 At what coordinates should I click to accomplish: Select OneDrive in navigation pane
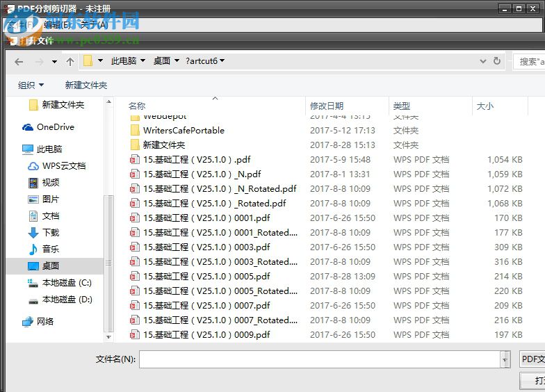(x=49, y=127)
